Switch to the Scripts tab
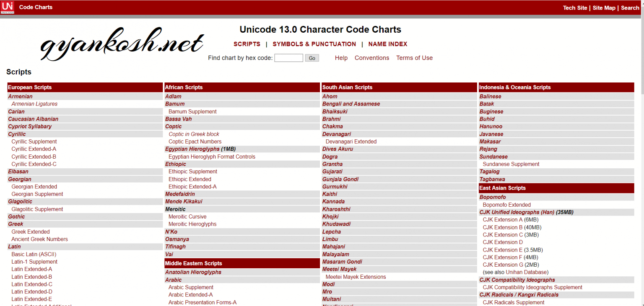 coord(247,44)
